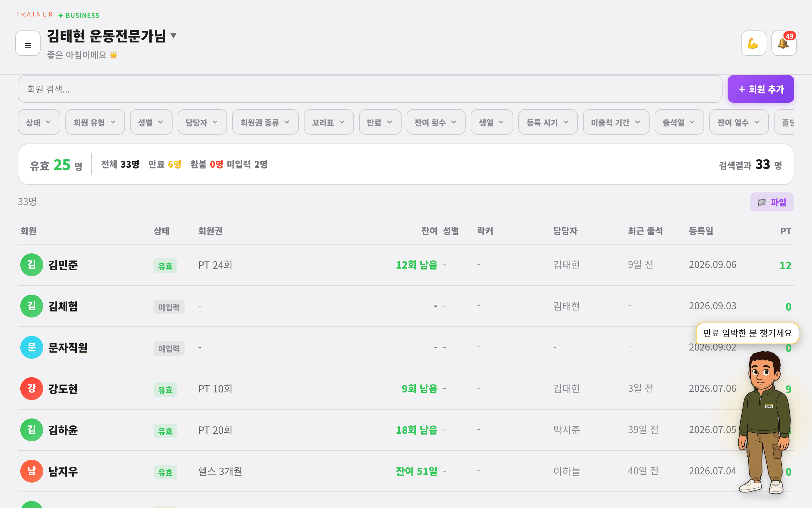The image size is (812, 508).
Task: Sort by 잔여 column header
Action: click(x=429, y=231)
